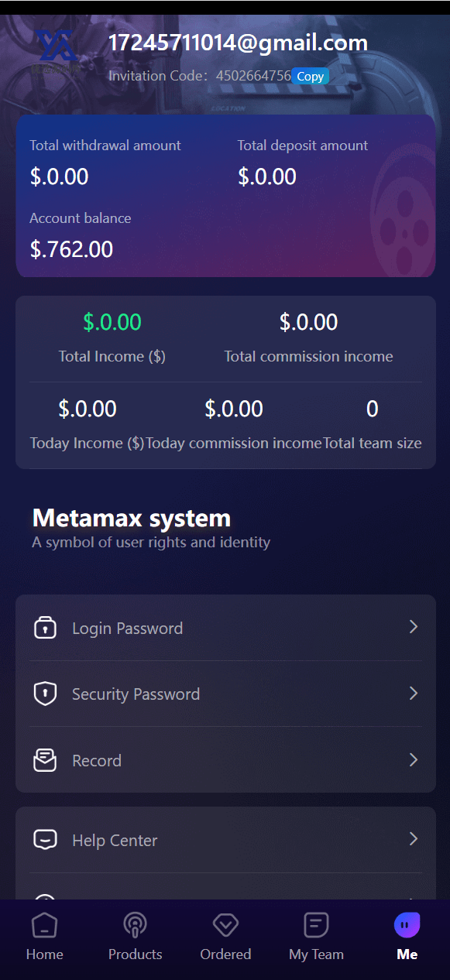450x980 pixels.
Task: Click the Help Center chat icon
Action: (x=45, y=840)
